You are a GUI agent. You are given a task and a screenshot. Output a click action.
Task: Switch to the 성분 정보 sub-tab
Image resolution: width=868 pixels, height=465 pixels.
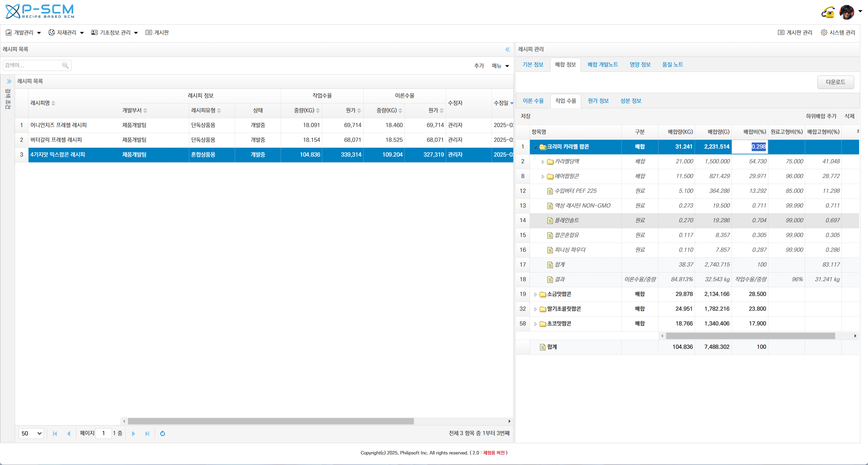631,101
